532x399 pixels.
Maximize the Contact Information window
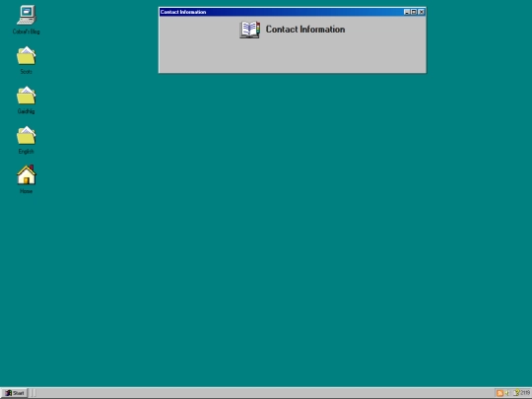(414, 12)
